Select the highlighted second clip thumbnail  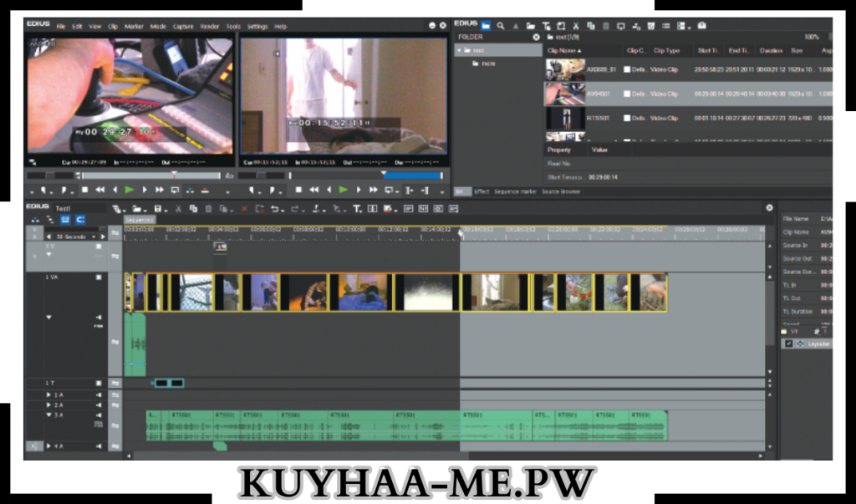coord(565,94)
